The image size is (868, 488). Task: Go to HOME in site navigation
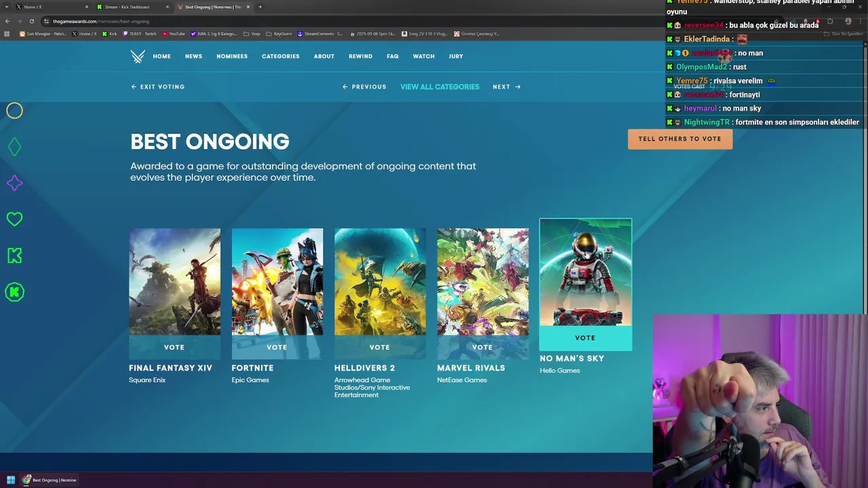click(161, 56)
